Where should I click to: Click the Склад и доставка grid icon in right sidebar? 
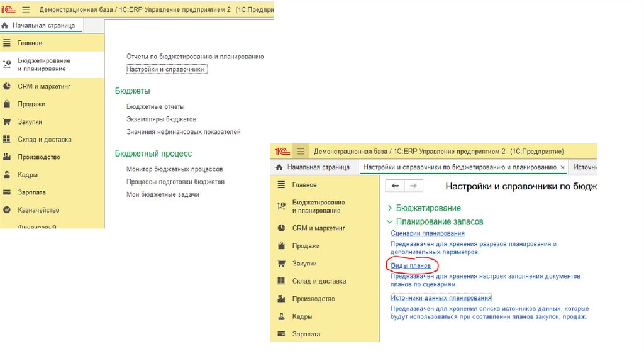[281, 281]
